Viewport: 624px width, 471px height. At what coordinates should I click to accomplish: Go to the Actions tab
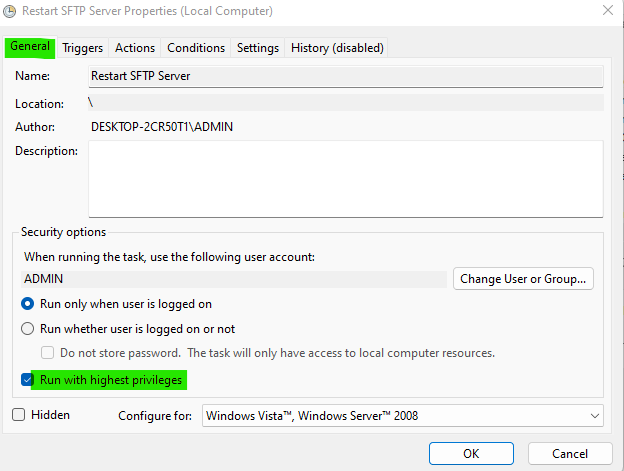tap(135, 48)
